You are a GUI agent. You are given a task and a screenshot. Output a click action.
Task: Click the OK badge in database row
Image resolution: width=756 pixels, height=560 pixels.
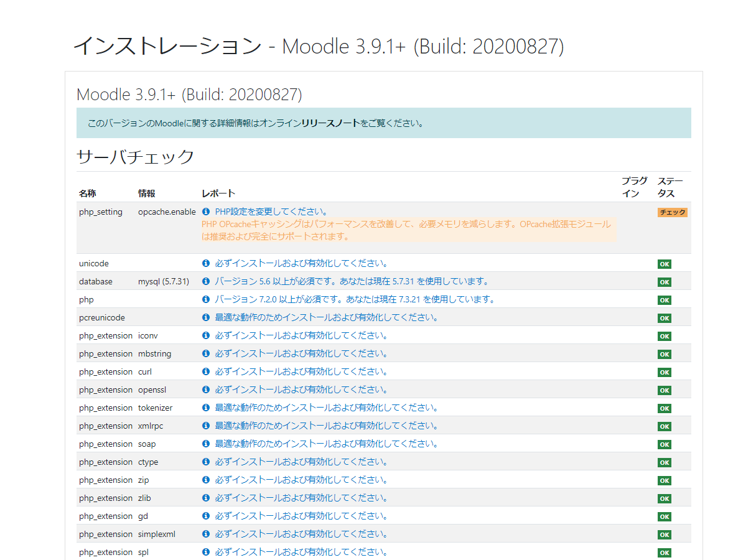pyautogui.click(x=665, y=282)
